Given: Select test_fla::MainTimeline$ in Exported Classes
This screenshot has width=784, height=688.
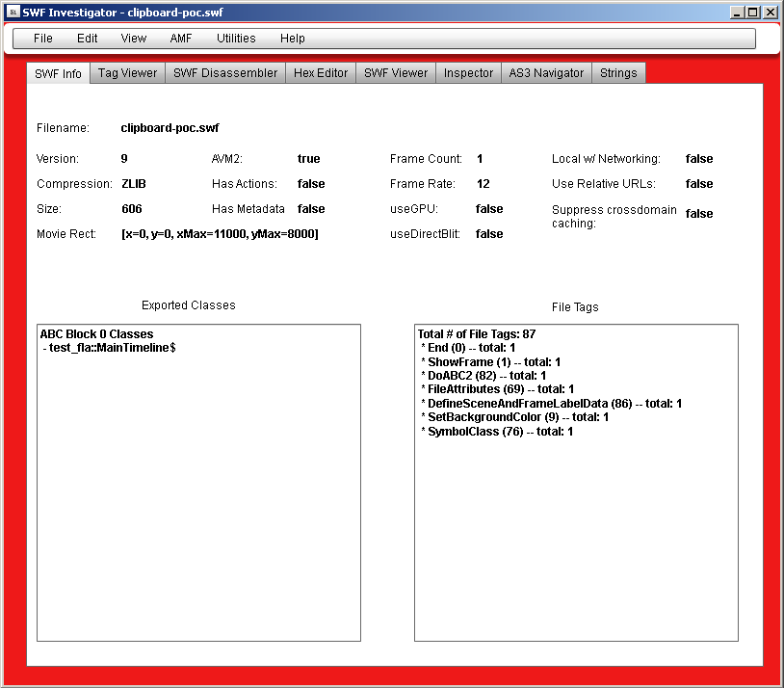Looking at the screenshot, I should [112, 348].
